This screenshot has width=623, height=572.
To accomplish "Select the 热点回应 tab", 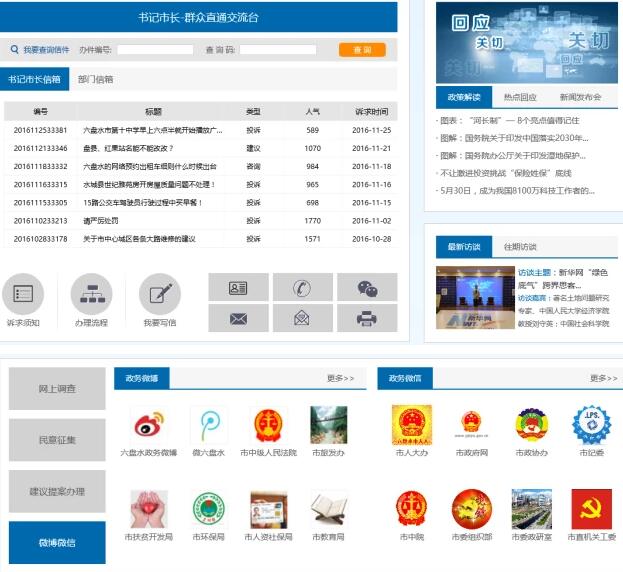I will [519, 97].
